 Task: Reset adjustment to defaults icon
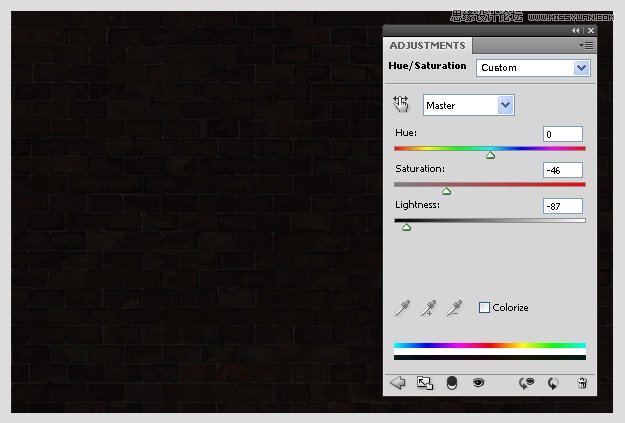pos(553,384)
